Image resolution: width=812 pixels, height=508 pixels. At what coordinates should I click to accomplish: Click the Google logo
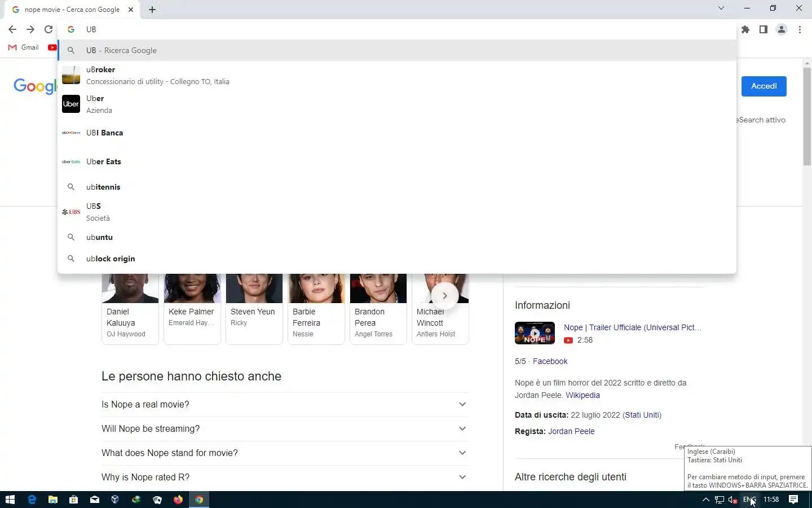[36, 86]
